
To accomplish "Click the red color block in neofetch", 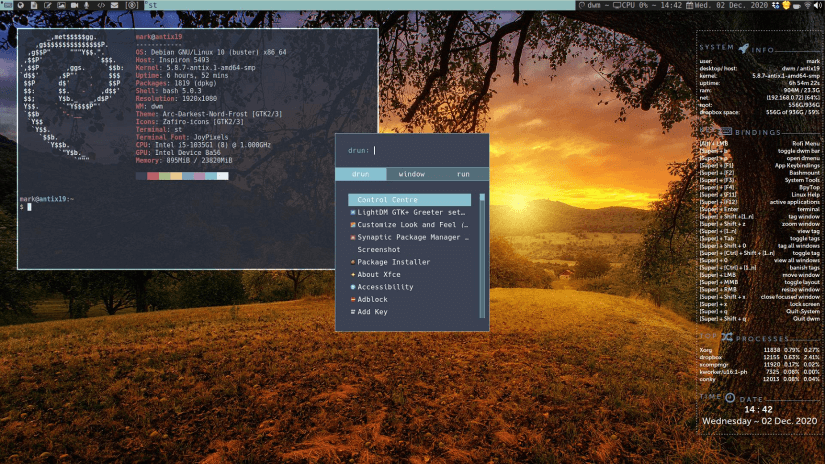I will [x=153, y=176].
